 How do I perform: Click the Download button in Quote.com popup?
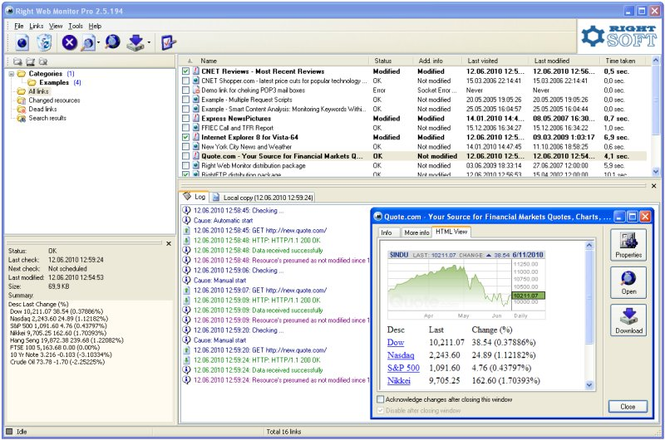[629, 320]
